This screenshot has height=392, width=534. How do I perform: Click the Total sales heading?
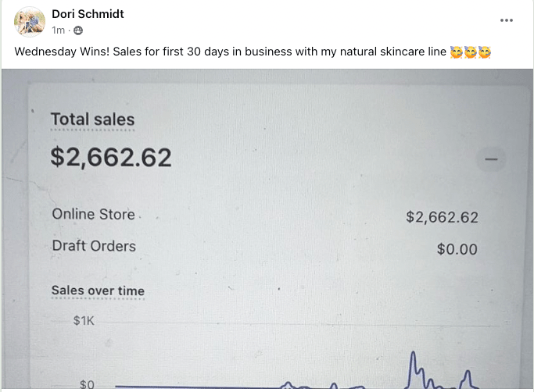(x=92, y=119)
